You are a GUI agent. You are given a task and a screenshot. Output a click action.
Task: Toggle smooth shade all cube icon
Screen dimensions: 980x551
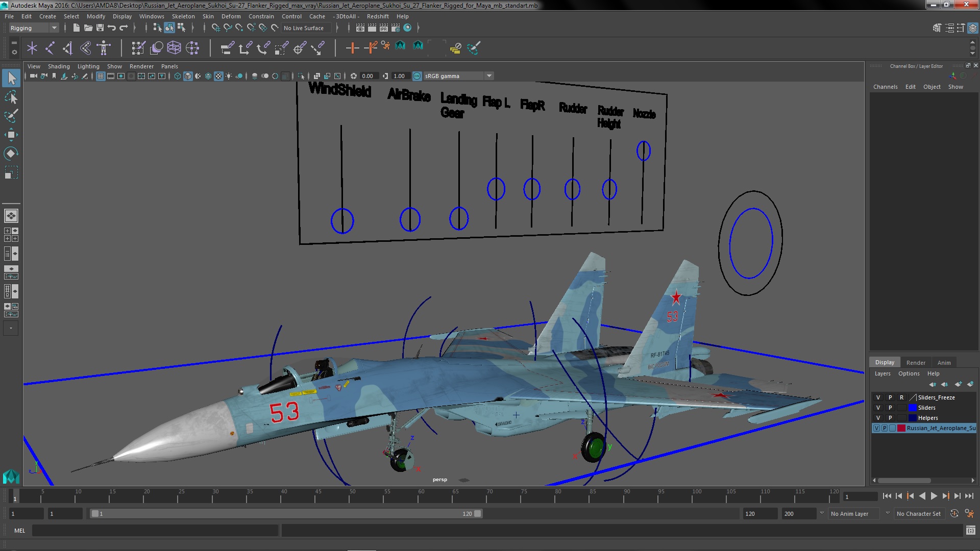[x=188, y=76]
